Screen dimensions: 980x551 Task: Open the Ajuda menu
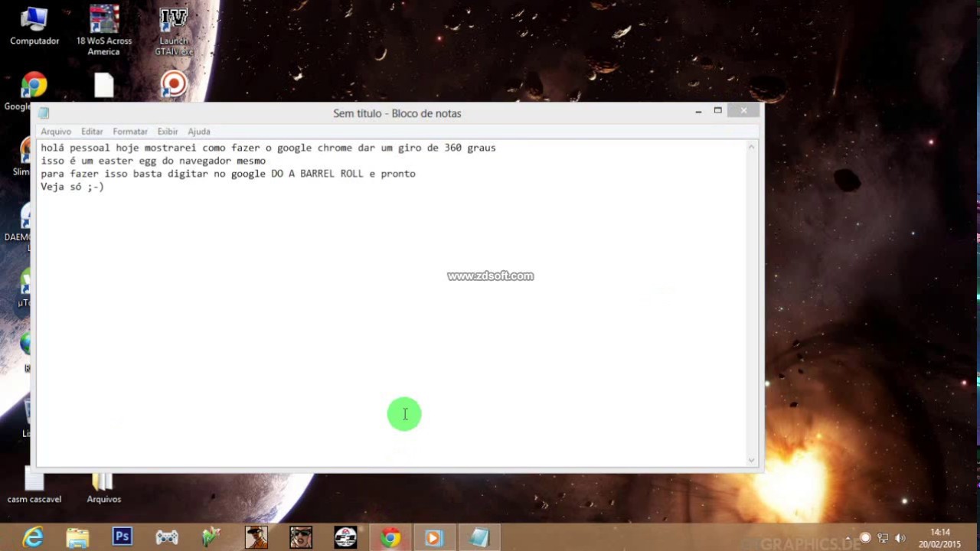tap(199, 132)
